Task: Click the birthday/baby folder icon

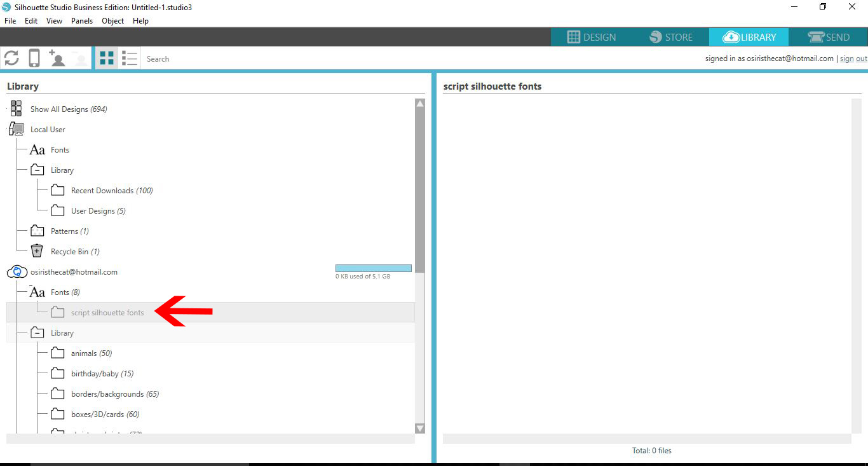Action: click(x=58, y=373)
